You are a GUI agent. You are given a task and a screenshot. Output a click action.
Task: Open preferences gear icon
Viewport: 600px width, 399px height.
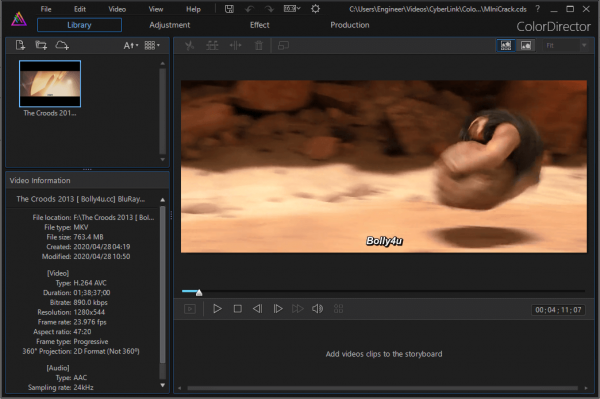pyautogui.click(x=315, y=9)
